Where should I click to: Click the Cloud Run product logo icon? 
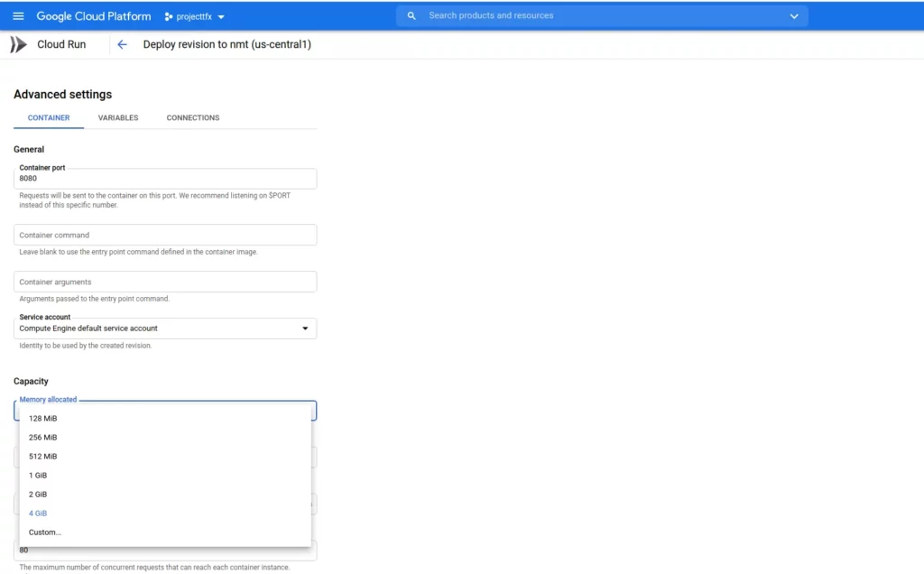18,44
